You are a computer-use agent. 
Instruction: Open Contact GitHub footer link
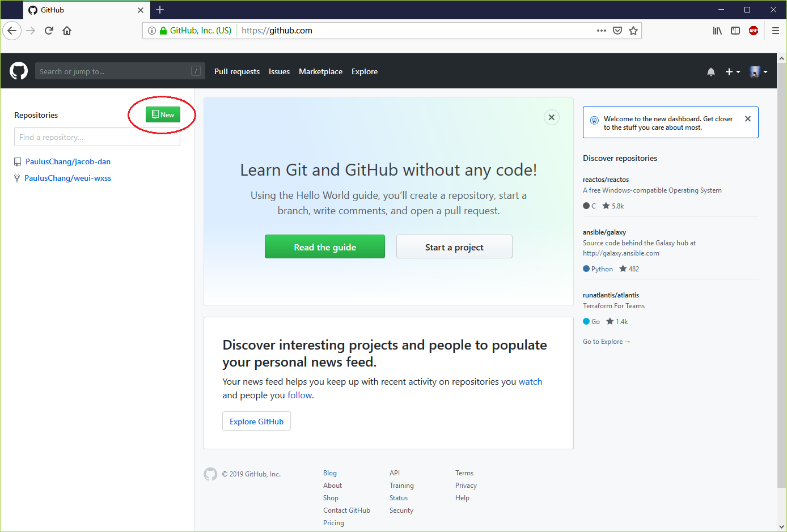(346, 510)
